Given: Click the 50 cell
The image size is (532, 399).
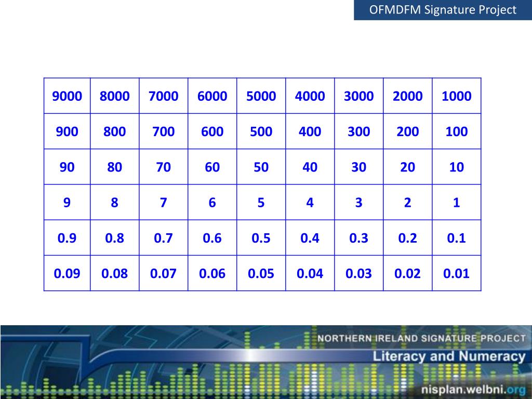Looking at the screenshot, I should point(261,167).
